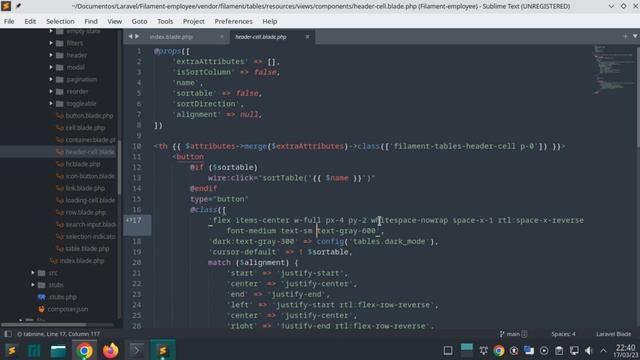Open the virtual desktop pager
The image size is (640, 360).
coord(467,350)
